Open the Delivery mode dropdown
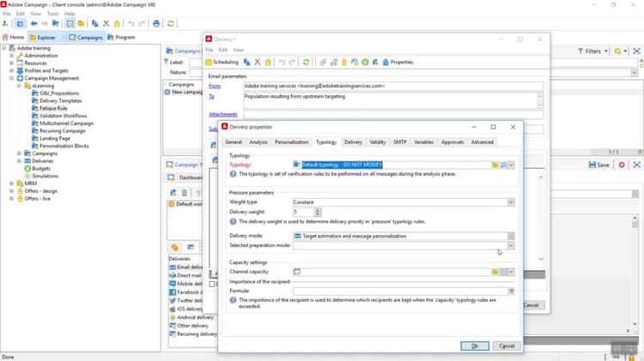644x361 pixels. (511, 237)
